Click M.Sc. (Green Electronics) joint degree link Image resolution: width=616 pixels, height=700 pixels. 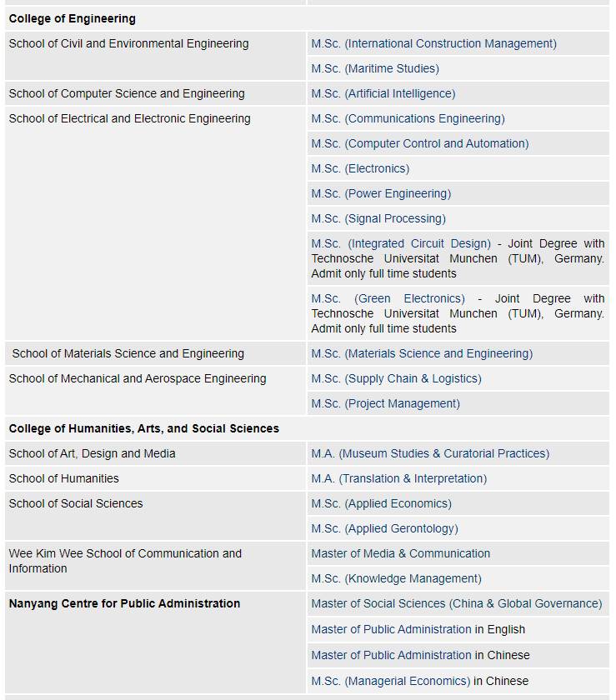[388, 298]
